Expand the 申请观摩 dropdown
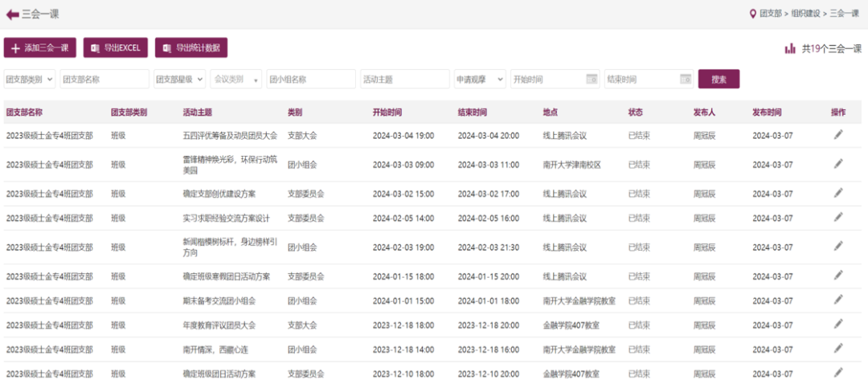Viewport: 868px width, 384px height. (x=480, y=79)
